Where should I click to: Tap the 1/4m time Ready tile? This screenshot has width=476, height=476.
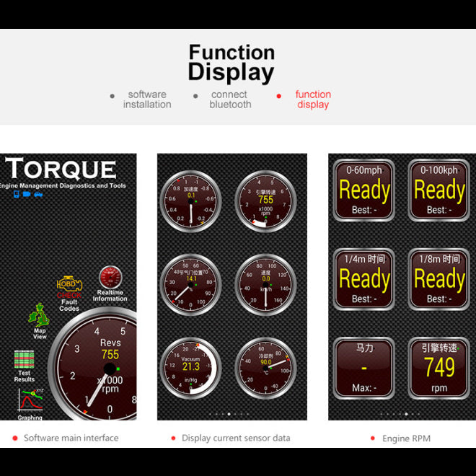364,279
